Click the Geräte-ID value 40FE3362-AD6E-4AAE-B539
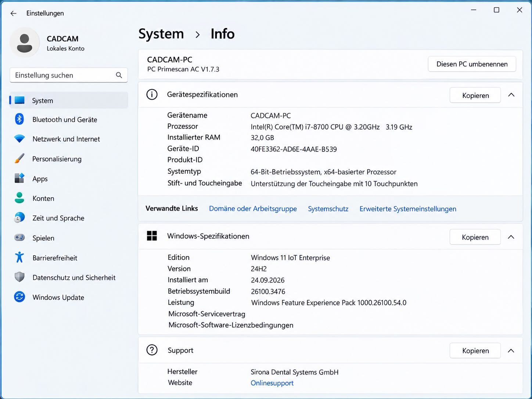Viewport: 532px width, 399px height. (294, 149)
